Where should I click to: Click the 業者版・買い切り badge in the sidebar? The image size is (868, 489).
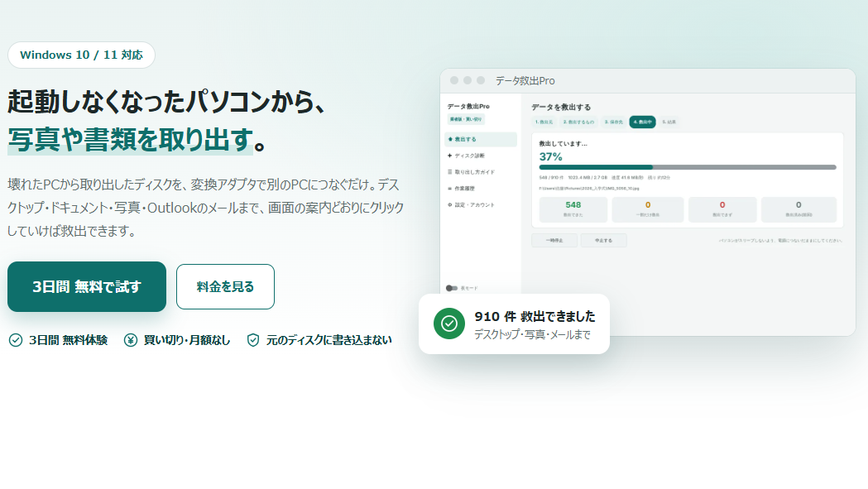[466, 119]
